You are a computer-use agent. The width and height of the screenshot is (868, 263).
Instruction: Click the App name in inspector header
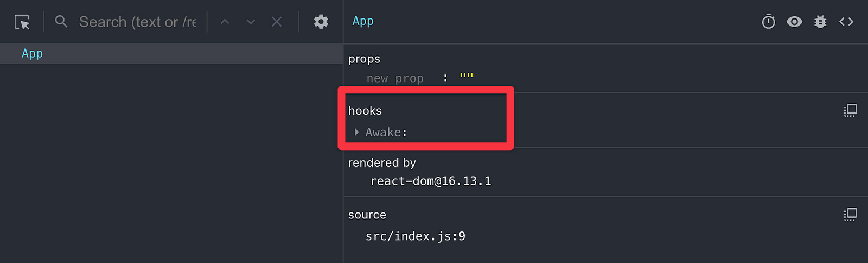coord(363,21)
